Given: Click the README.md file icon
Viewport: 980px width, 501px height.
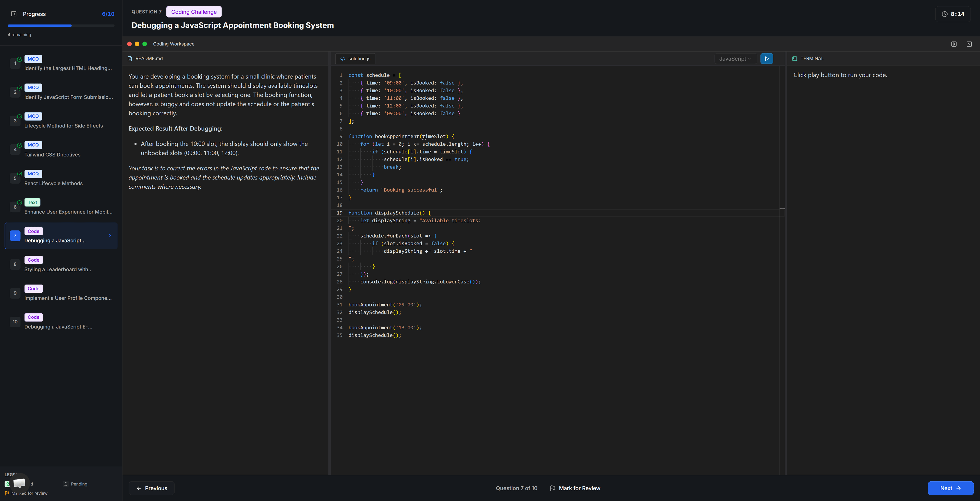Looking at the screenshot, I should pyautogui.click(x=130, y=59).
